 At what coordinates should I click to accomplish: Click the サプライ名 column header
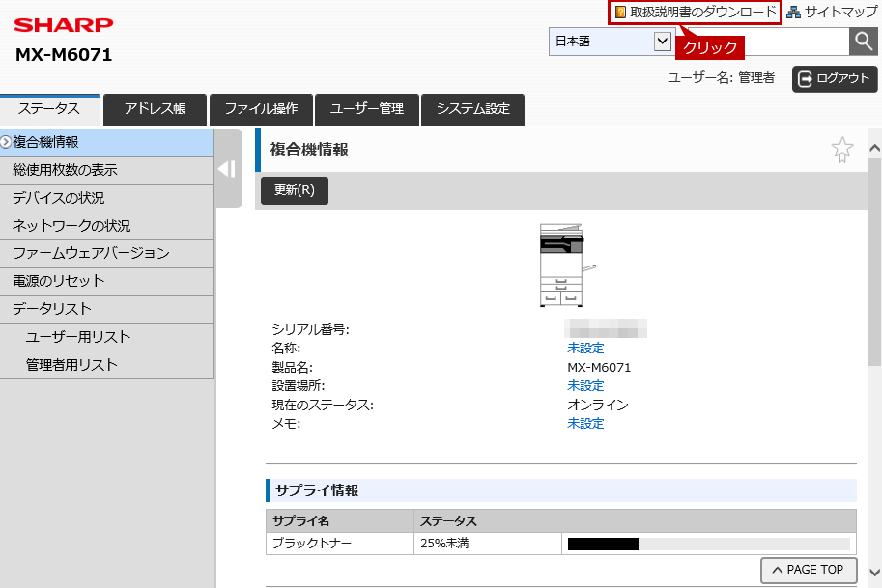pyautogui.click(x=340, y=521)
